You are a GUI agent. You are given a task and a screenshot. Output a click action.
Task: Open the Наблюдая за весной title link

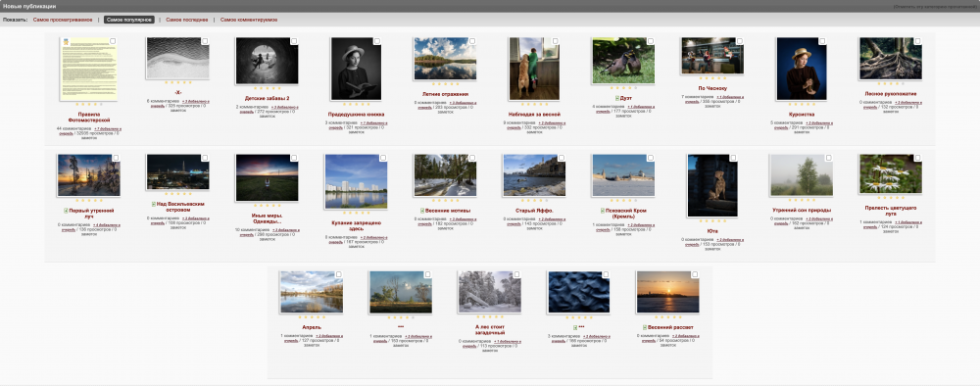(x=534, y=115)
